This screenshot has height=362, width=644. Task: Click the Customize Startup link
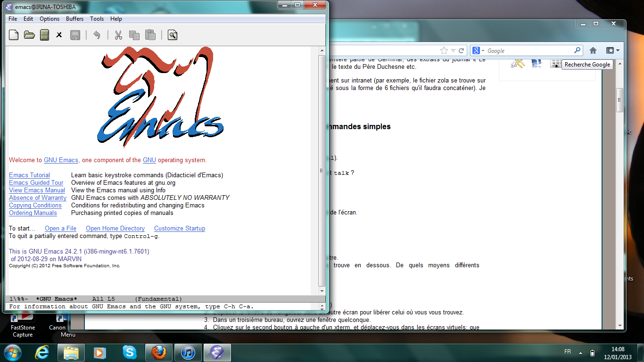pyautogui.click(x=180, y=228)
